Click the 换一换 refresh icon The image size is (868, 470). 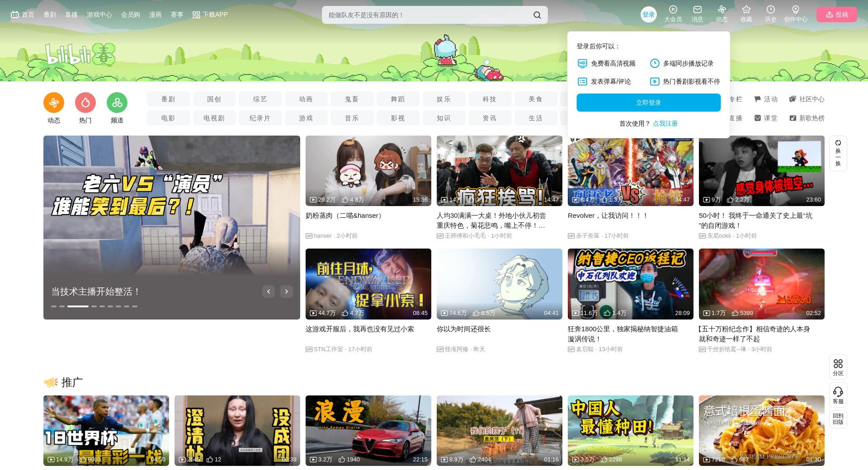(x=838, y=153)
